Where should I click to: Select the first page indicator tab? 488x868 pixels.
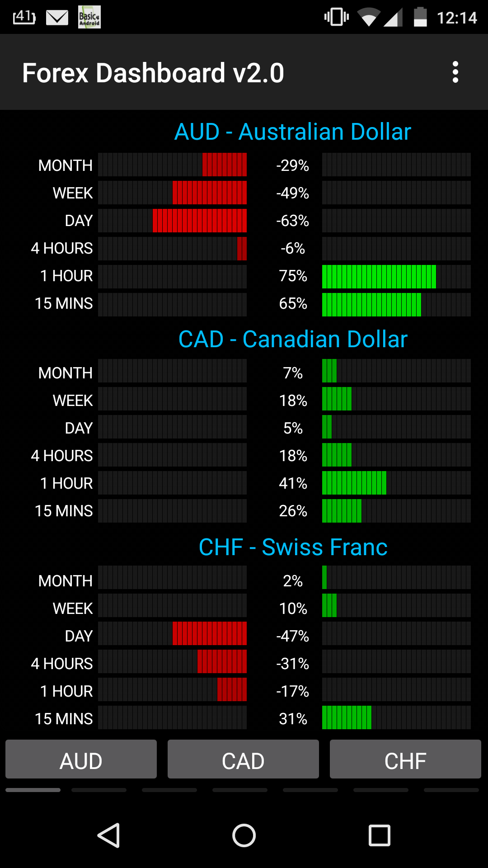coord(33,790)
